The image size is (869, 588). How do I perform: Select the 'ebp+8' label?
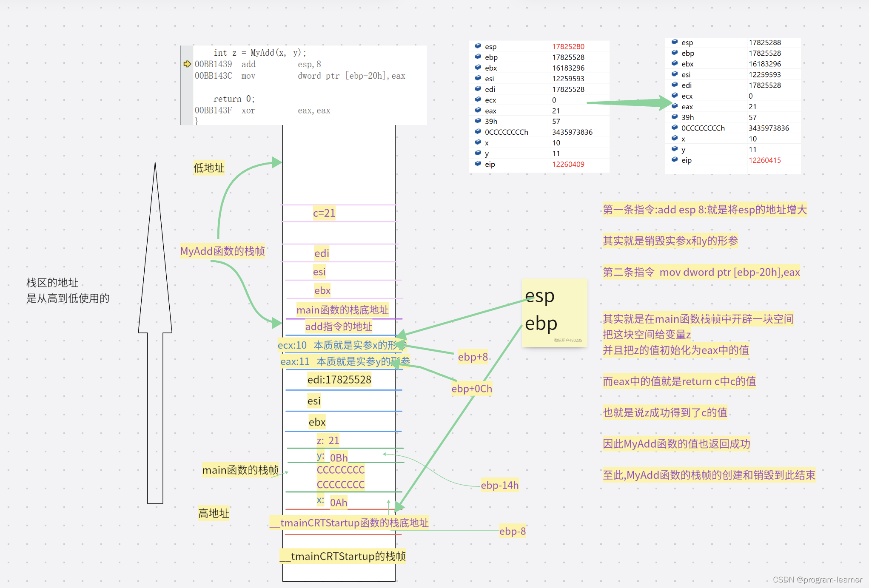point(473,357)
